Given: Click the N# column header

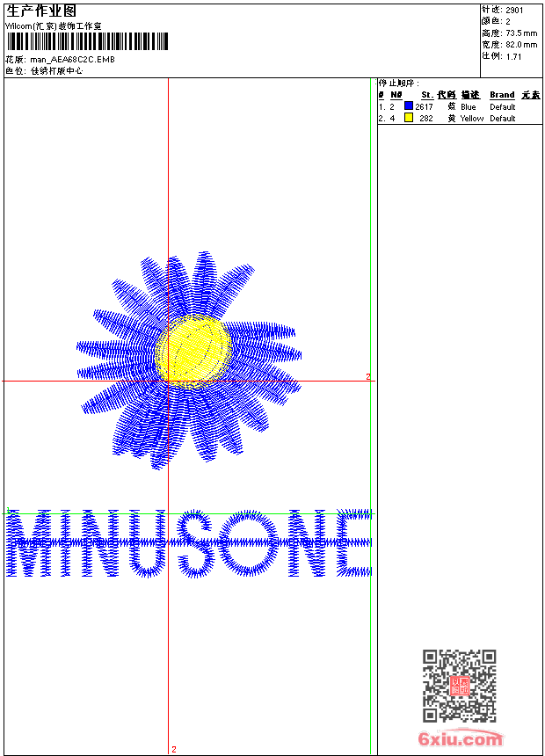Looking at the screenshot, I should coord(396,95).
